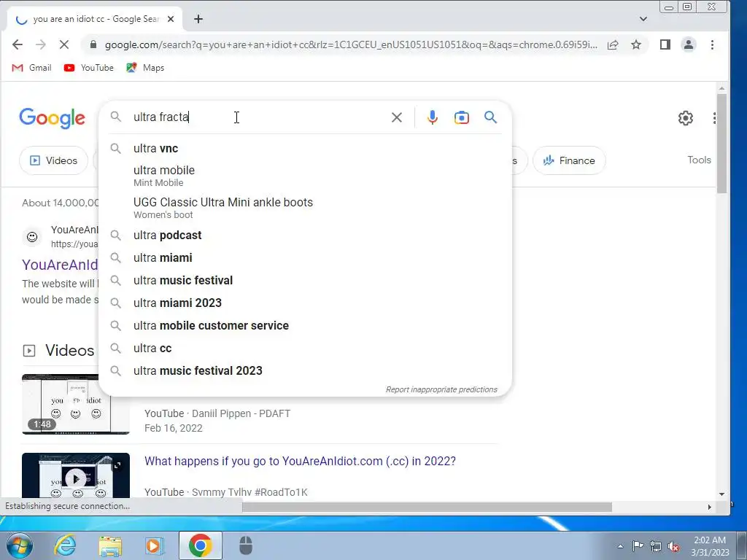Open the Chrome three-dot menu
Viewport: 747px width, 560px height.
pos(712,44)
